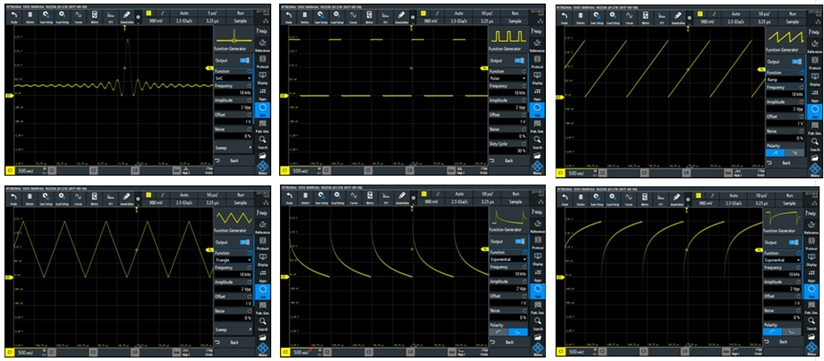
Task: Open the Function dropdown in the decaying Exponential screen
Action: (x=508, y=259)
